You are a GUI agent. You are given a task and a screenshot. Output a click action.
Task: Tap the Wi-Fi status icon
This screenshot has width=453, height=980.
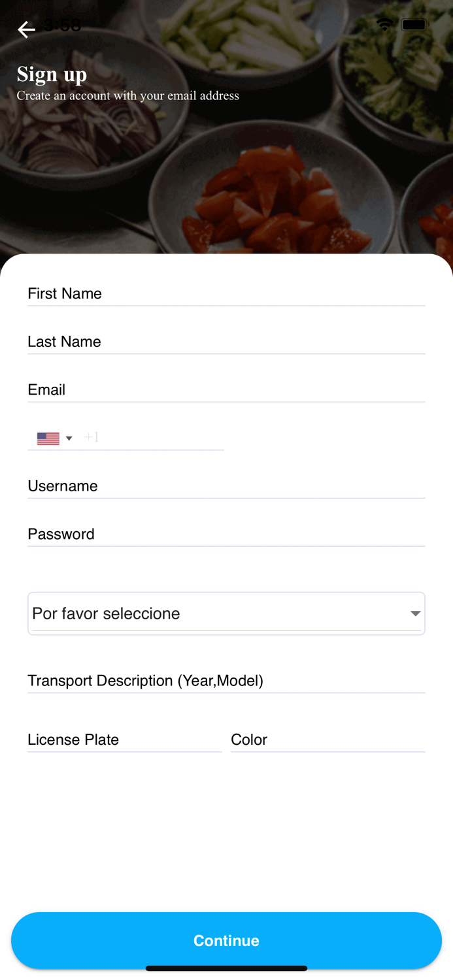point(385,25)
